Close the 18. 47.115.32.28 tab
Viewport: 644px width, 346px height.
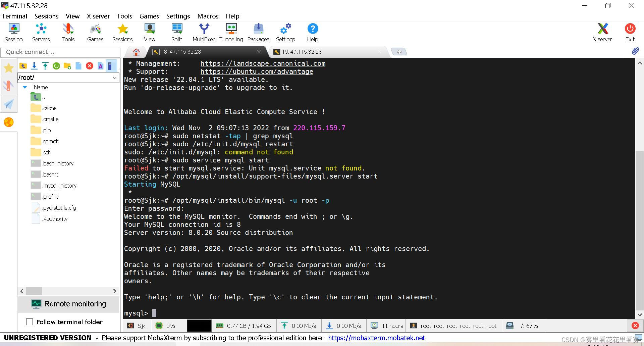[x=259, y=52]
